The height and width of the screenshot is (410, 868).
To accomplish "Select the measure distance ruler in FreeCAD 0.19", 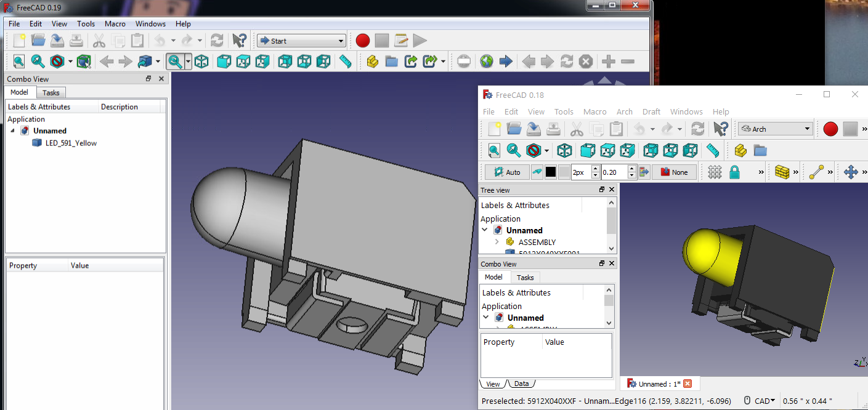I will pyautogui.click(x=346, y=62).
